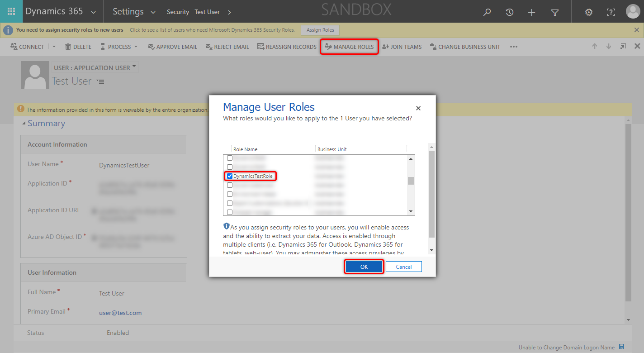
Task: Click MANAGE ROLES command
Action: 349,47
